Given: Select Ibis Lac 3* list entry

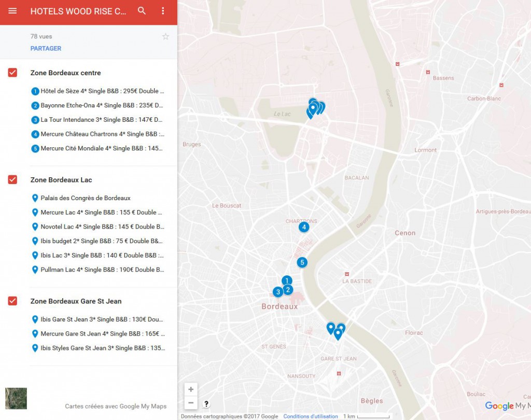Looking at the screenshot, I should click(x=97, y=256).
